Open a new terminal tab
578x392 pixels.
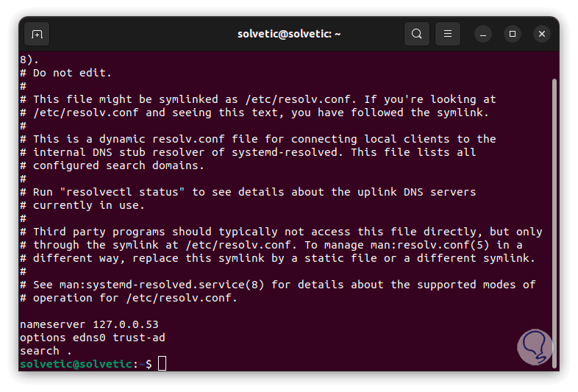38,34
